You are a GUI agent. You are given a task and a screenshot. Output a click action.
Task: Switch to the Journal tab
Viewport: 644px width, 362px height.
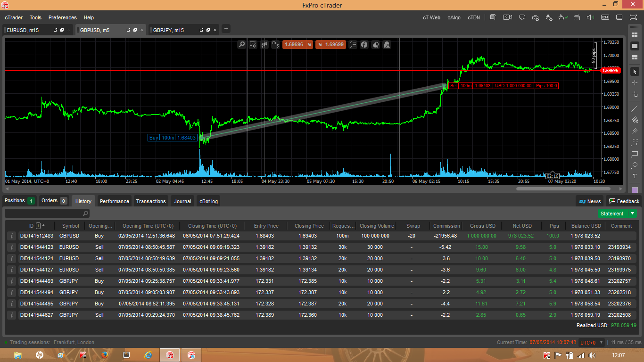[183, 201]
